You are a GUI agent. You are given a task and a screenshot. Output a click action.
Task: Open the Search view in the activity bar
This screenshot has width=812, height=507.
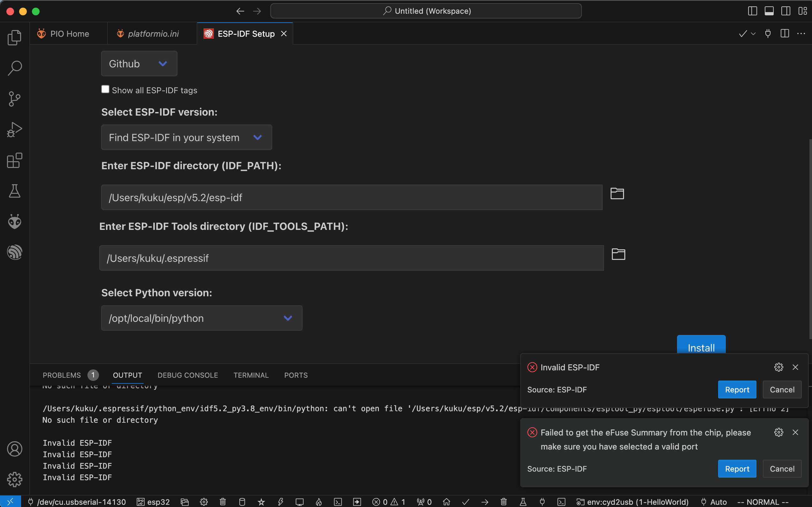click(x=14, y=68)
